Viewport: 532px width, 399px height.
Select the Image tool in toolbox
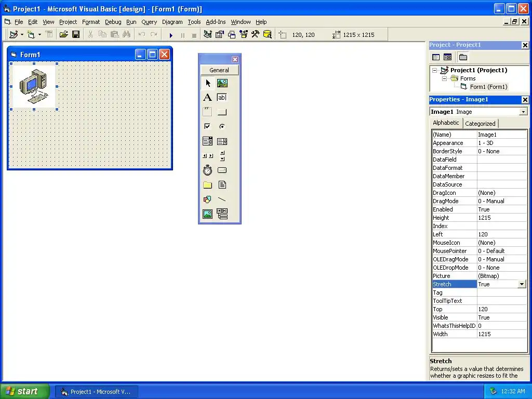[208, 214]
